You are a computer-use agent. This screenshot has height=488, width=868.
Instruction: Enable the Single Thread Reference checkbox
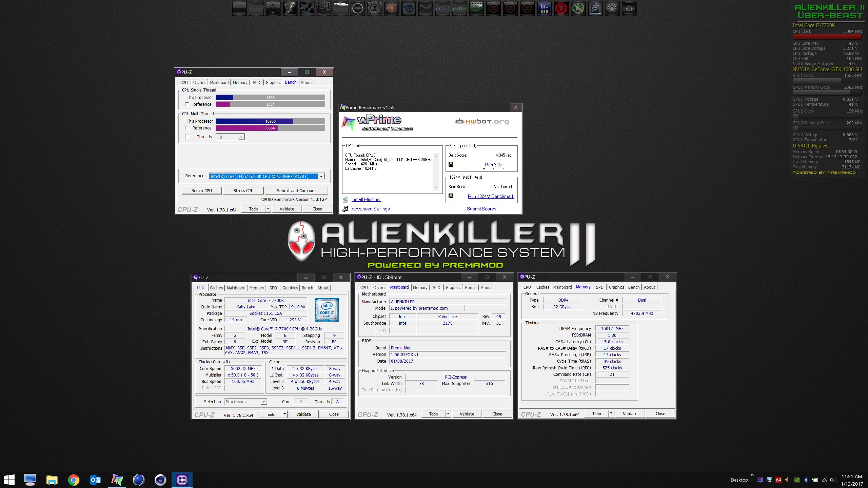coord(187,104)
